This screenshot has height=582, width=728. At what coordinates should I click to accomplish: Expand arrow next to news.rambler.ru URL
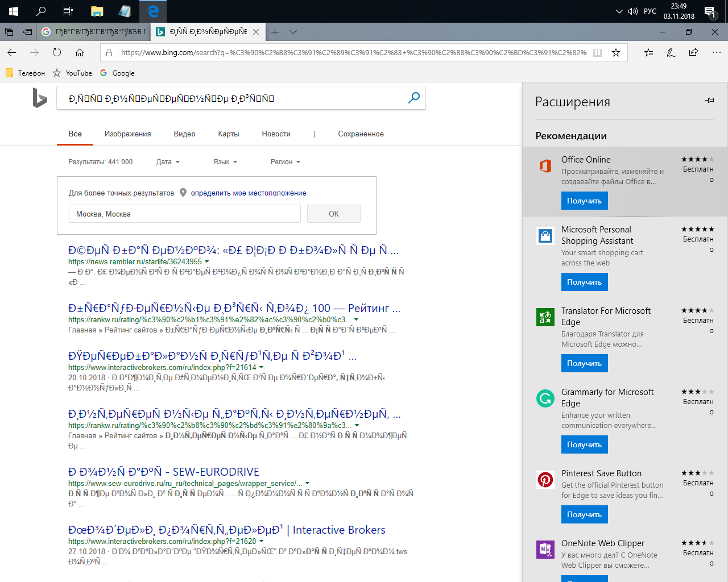207,262
